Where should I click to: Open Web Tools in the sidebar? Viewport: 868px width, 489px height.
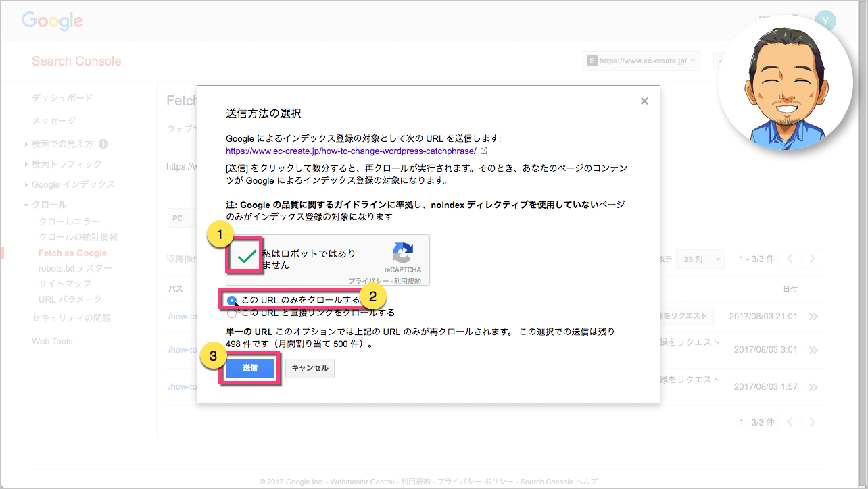pos(52,341)
